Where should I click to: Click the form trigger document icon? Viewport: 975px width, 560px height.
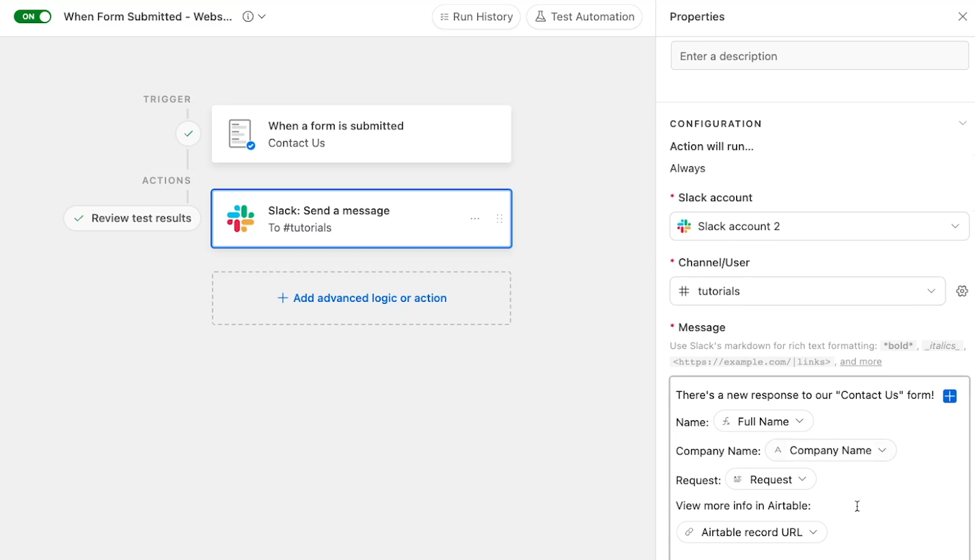click(x=241, y=134)
